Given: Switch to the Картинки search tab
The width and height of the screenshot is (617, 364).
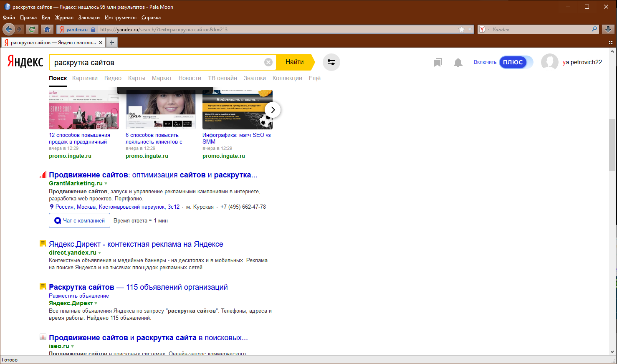Looking at the screenshot, I should (x=85, y=78).
